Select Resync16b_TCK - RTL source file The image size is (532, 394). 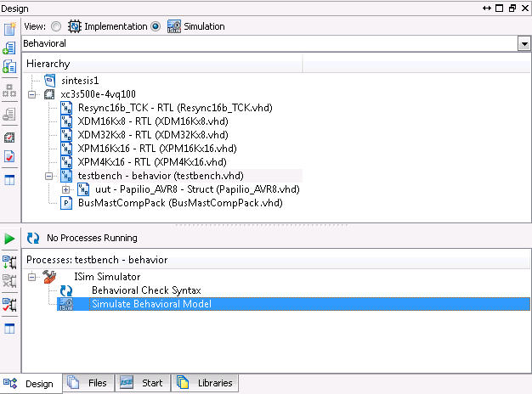tap(175, 108)
